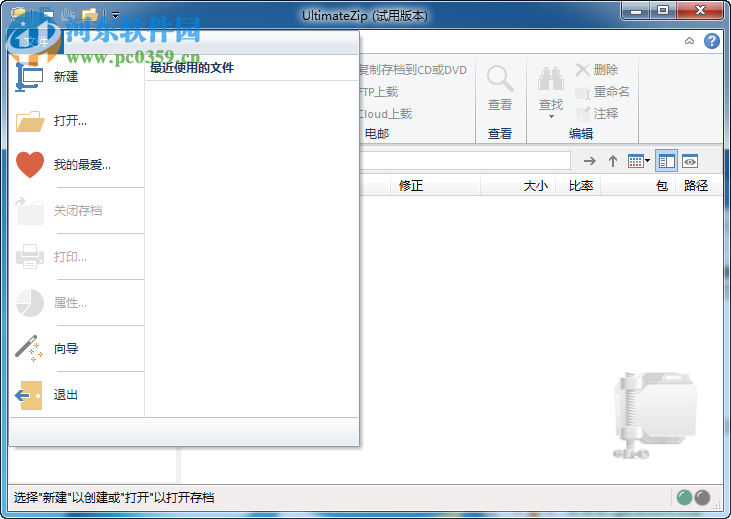The height and width of the screenshot is (519, 731).
Task: Open the 打开... archive menu entry
Action: [77, 121]
